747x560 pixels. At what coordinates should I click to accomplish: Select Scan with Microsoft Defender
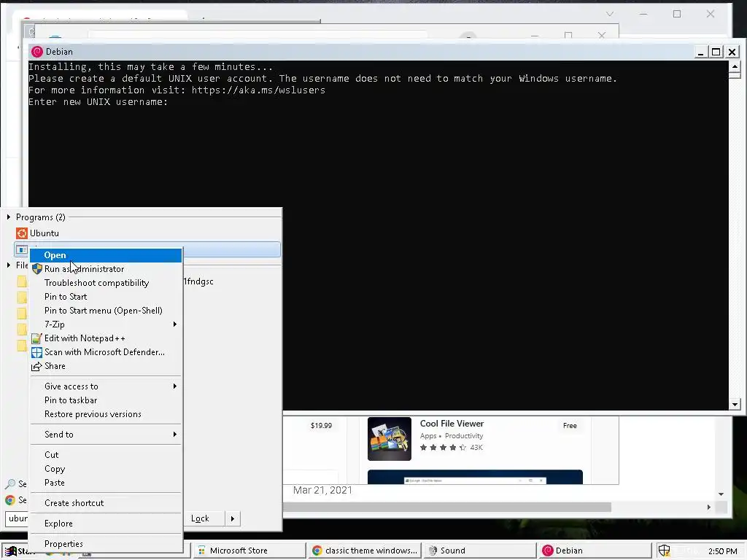coord(106,352)
